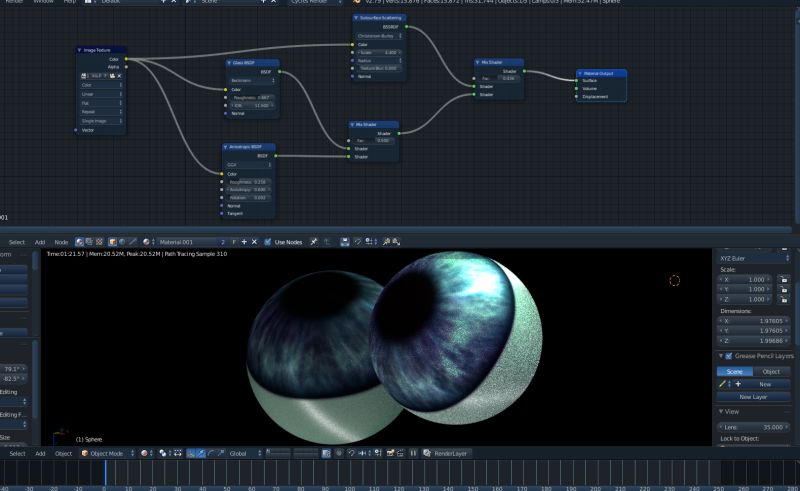Collapse the Grease Pencil Layers panel
The image size is (800, 491).
721,356
